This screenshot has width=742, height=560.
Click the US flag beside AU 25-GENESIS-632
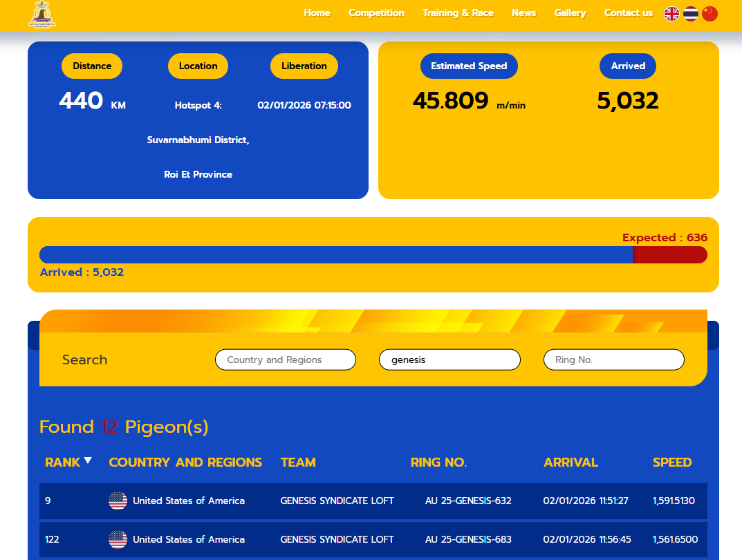click(117, 501)
